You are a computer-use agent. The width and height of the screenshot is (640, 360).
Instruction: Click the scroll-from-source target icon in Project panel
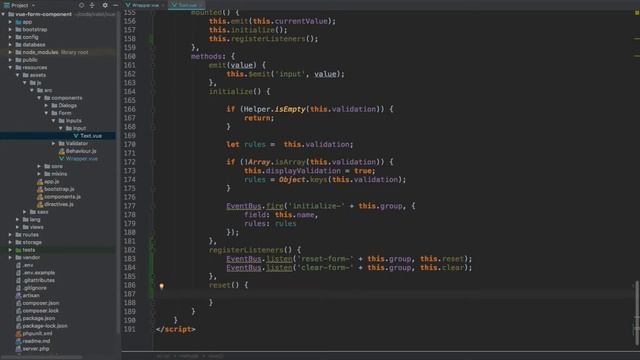[x=81, y=5]
